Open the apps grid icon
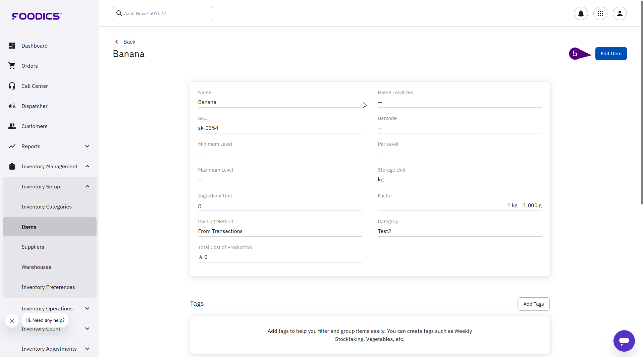This screenshot has height=357, width=644. (x=600, y=13)
